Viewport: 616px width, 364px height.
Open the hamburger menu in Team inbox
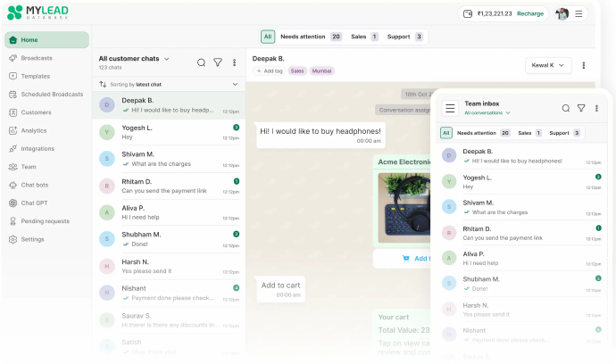click(x=450, y=108)
